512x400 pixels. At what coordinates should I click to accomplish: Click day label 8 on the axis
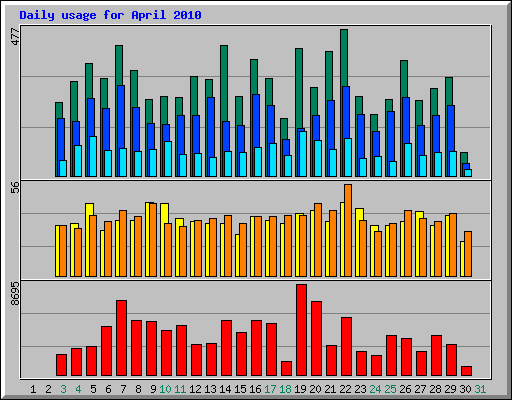tap(138, 389)
